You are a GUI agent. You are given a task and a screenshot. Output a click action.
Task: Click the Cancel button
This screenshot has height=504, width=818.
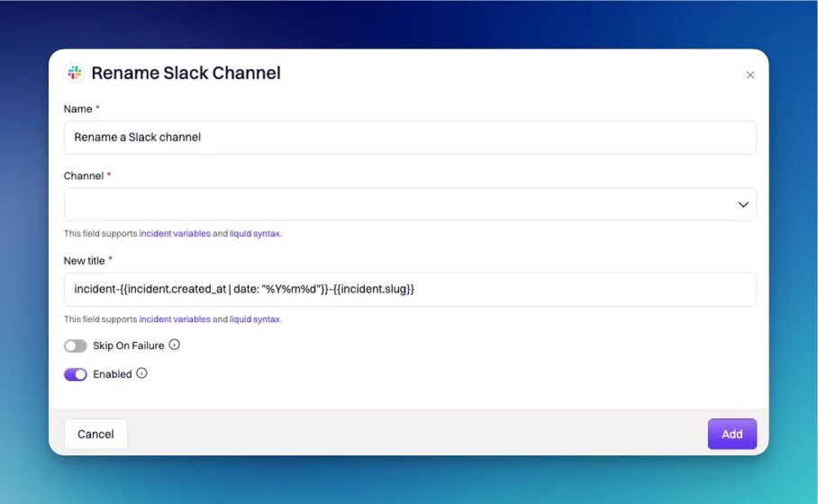coord(95,434)
